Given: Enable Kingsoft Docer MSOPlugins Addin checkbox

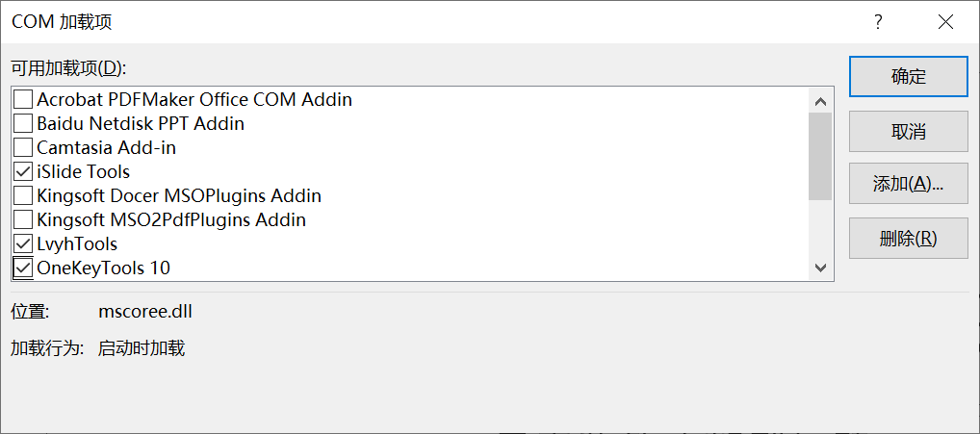Looking at the screenshot, I should coord(23,196).
